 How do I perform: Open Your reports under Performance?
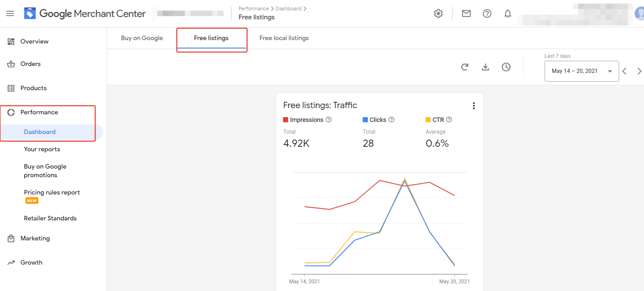pos(42,149)
